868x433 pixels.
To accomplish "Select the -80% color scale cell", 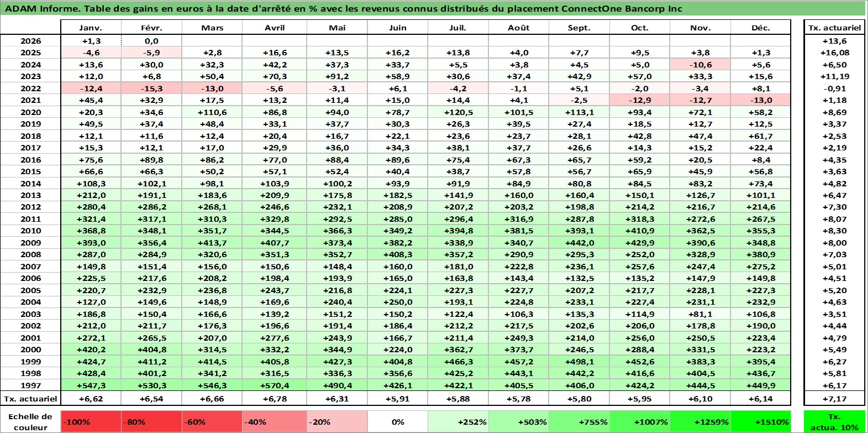I will (x=151, y=421).
